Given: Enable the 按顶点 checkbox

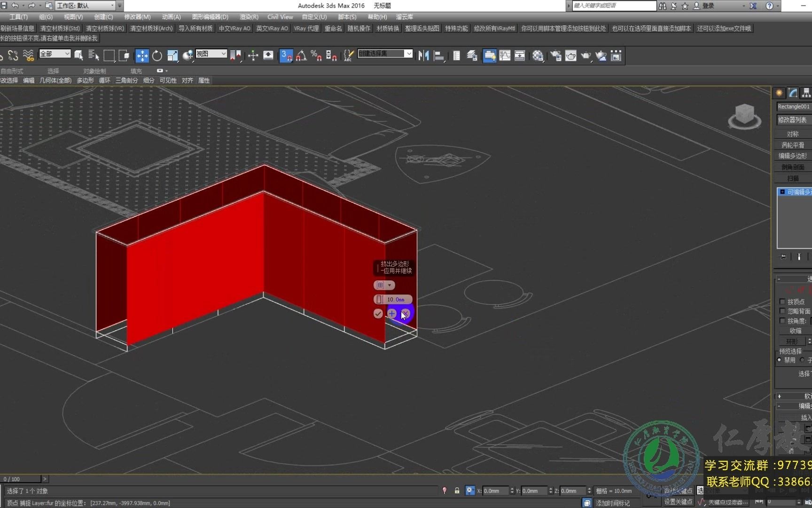Looking at the screenshot, I should 782,302.
